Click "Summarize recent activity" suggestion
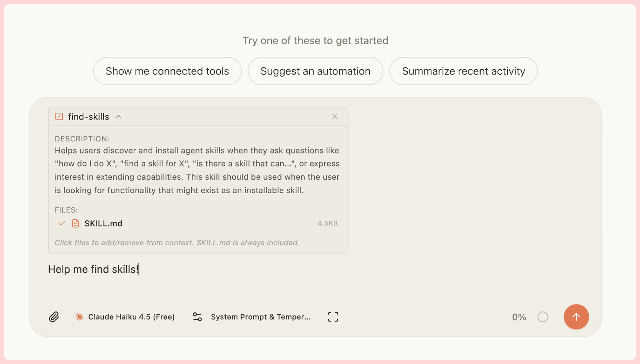Viewport: 640px width, 364px height. click(x=463, y=71)
